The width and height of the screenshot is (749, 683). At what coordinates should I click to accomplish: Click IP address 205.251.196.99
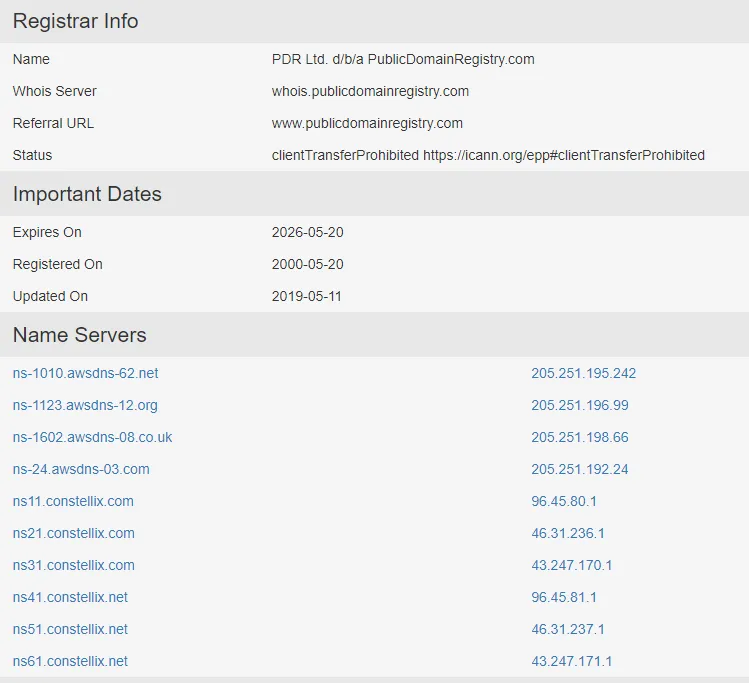tap(580, 406)
